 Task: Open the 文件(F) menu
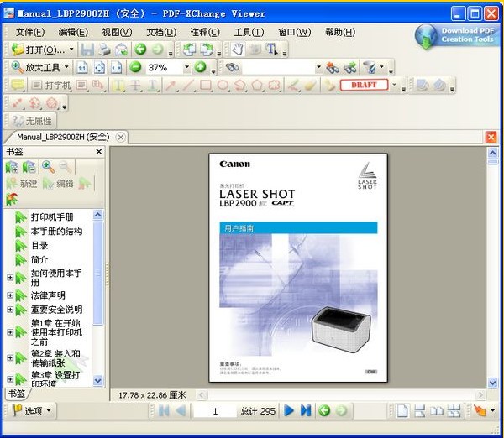point(30,32)
